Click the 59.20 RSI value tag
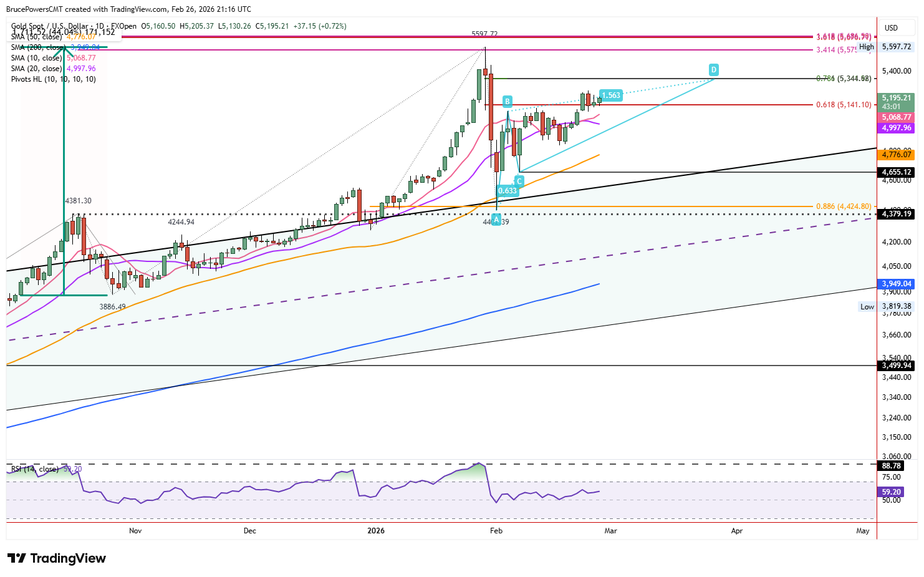 tap(892, 492)
